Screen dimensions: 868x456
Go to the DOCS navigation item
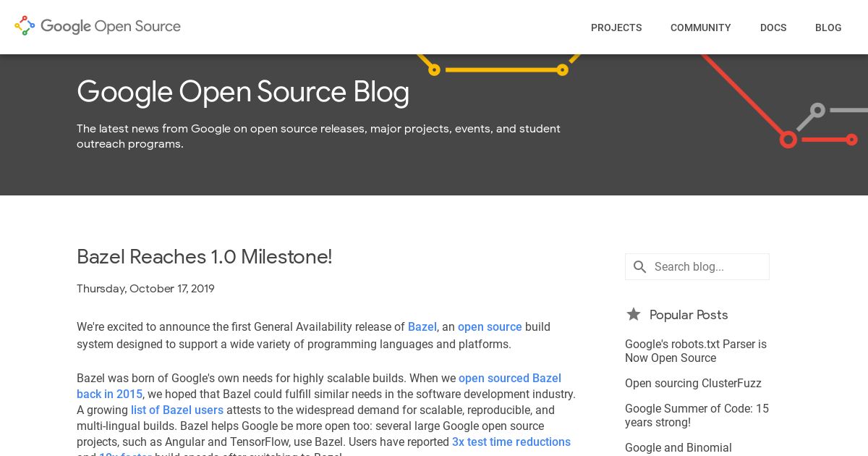(x=773, y=28)
